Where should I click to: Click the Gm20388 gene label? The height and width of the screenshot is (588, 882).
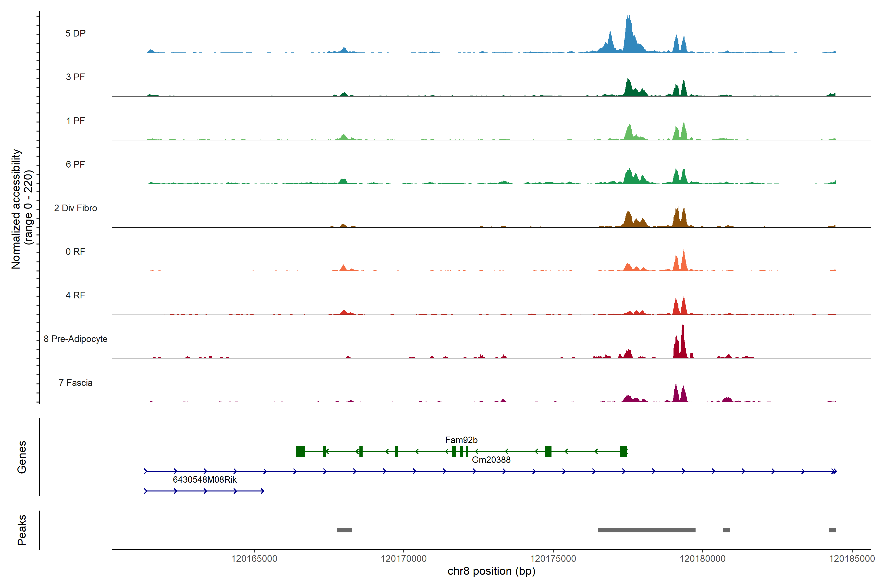491,460
